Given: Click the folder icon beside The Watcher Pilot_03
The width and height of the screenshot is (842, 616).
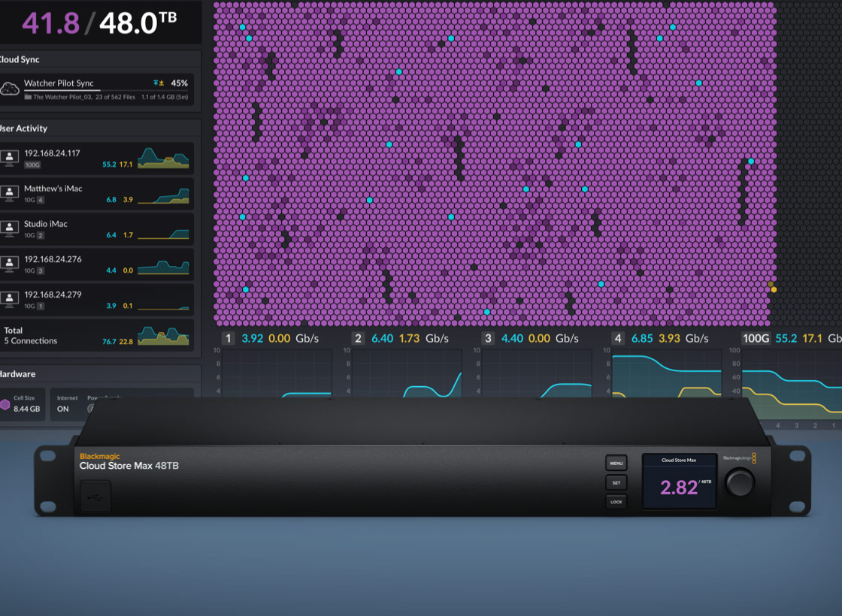Looking at the screenshot, I should (29, 96).
